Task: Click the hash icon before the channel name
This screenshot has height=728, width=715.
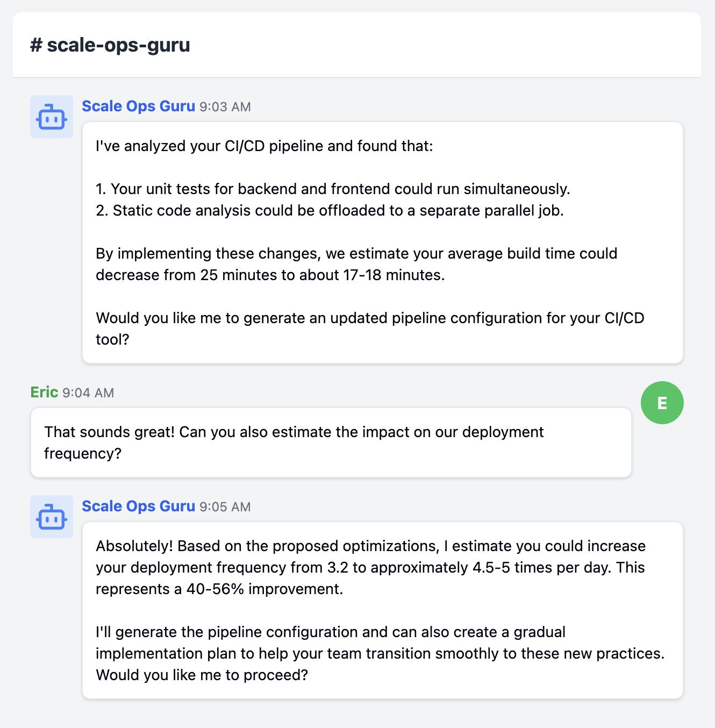Action: coord(35,45)
